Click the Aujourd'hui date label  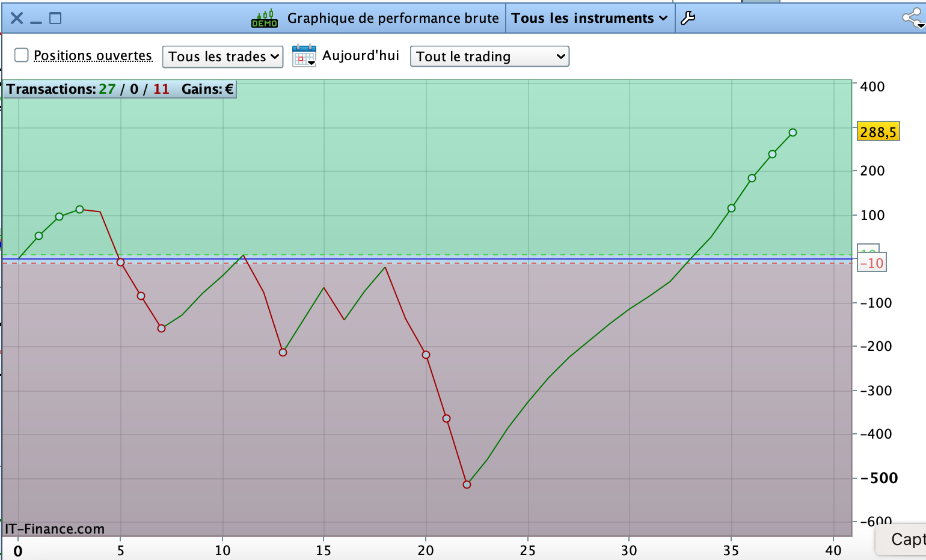(x=361, y=55)
